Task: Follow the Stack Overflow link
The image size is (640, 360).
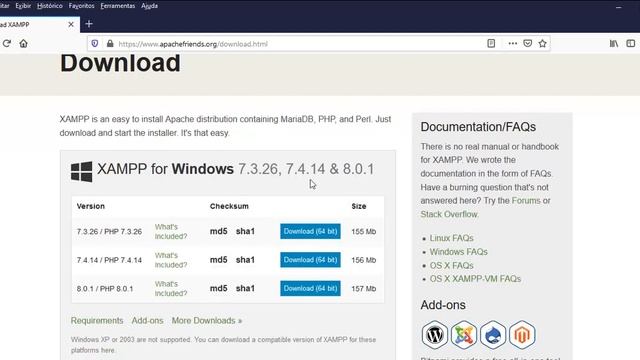Action: point(449,214)
